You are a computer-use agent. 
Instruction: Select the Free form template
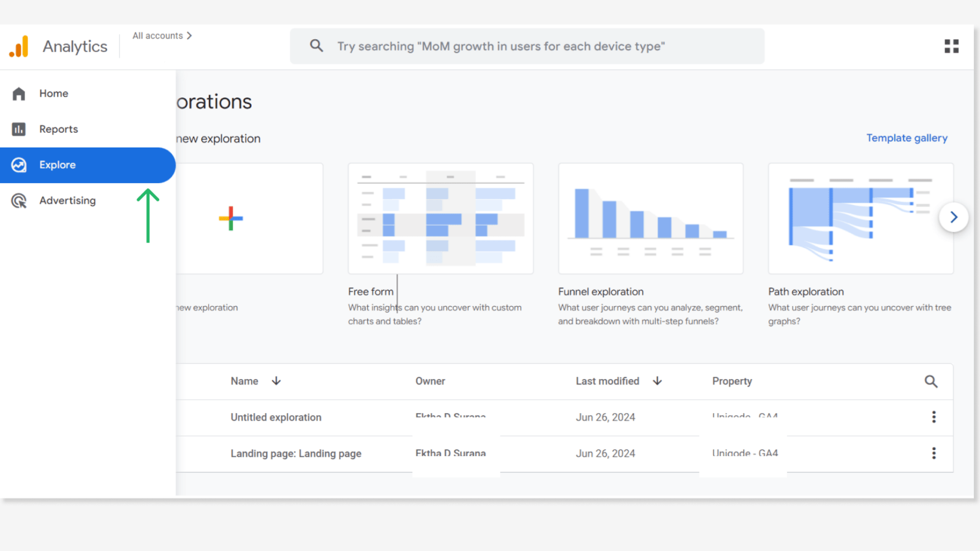coord(440,219)
